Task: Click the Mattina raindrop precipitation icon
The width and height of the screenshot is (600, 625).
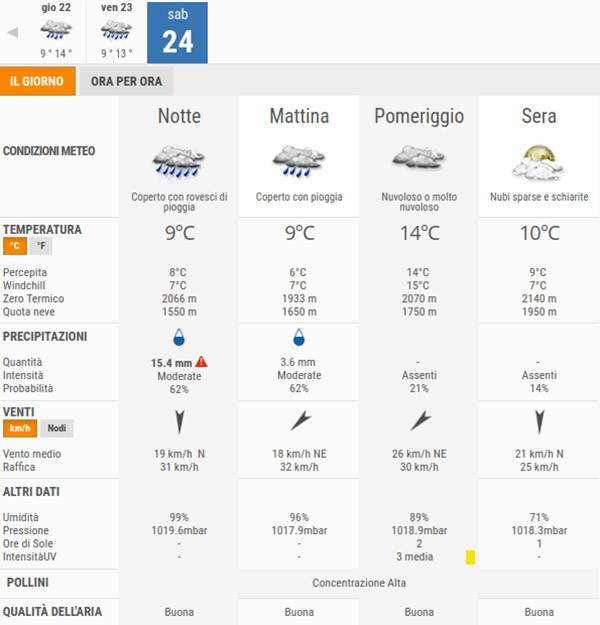Action: pyautogui.click(x=299, y=337)
